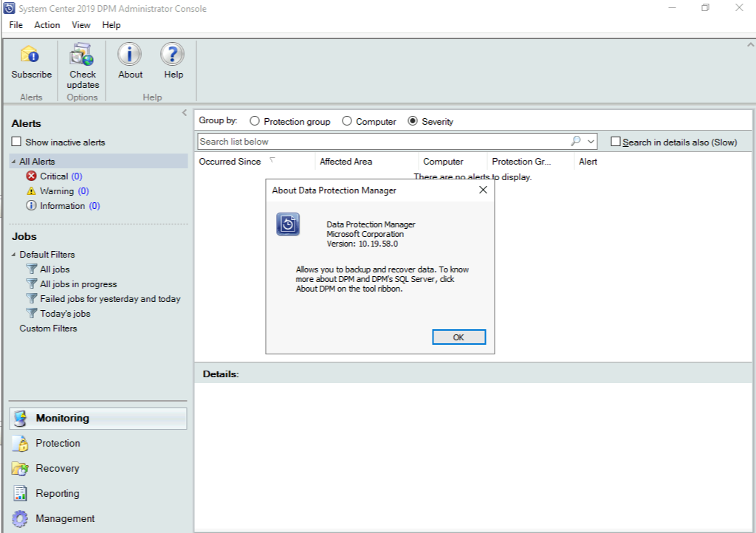The width and height of the screenshot is (756, 533).
Task: Collapse the left navigation pane arrow
Action: [184, 113]
